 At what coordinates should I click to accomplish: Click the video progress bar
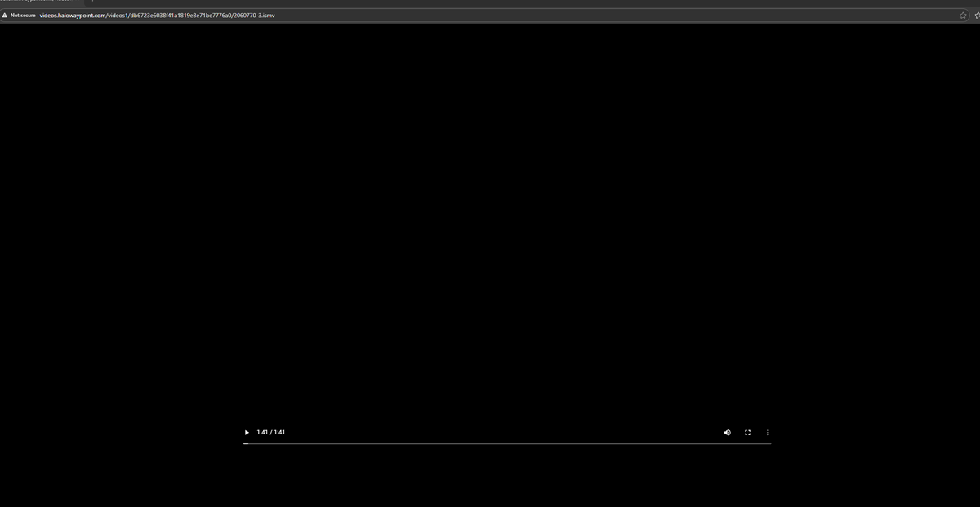pyautogui.click(x=507, y=443)
